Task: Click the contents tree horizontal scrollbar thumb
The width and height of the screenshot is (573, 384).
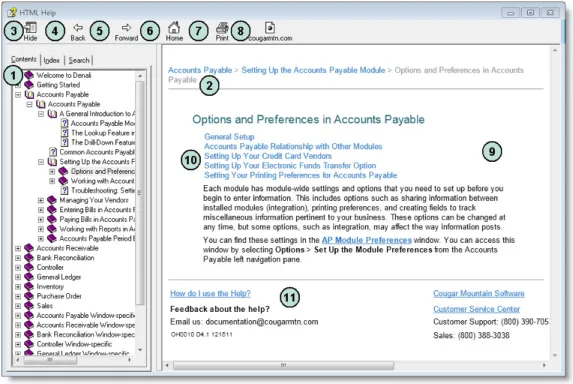Action: [x=50, y=360]
